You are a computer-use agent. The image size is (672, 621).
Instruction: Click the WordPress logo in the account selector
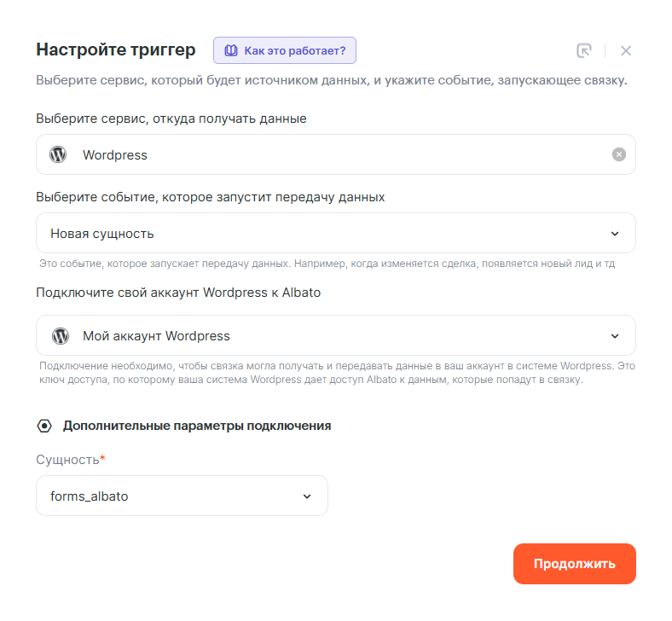[60, 335]
